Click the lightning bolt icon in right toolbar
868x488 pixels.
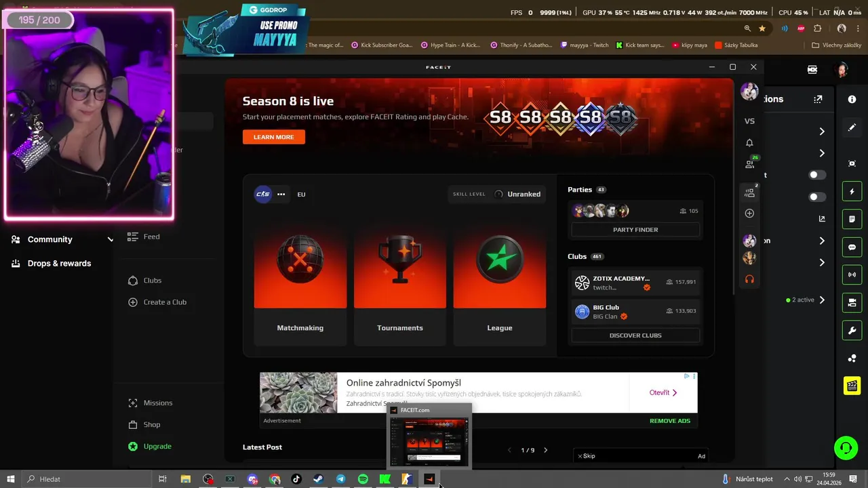click(852, 192)
